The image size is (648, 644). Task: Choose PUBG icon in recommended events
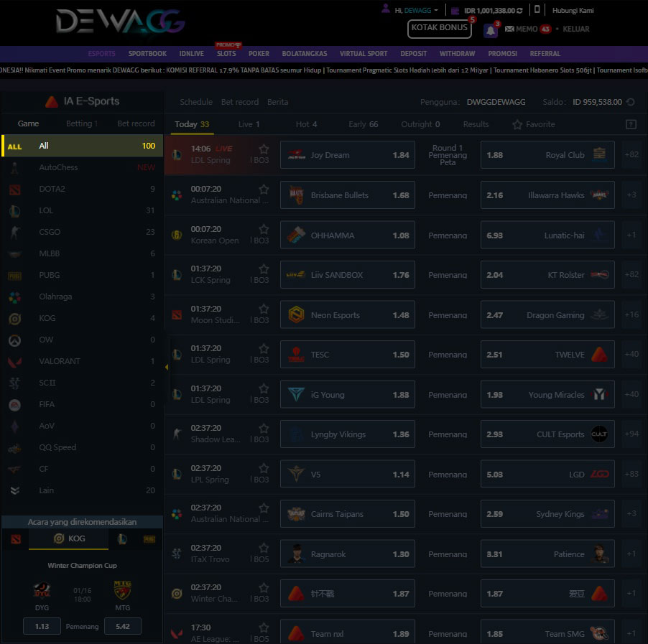149,539
